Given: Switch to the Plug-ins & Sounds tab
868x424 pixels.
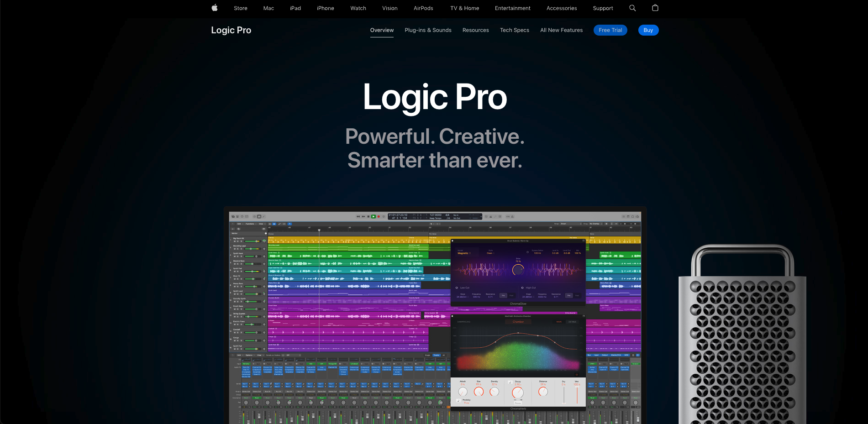Looking at the screenshot, I should point(428,30).
